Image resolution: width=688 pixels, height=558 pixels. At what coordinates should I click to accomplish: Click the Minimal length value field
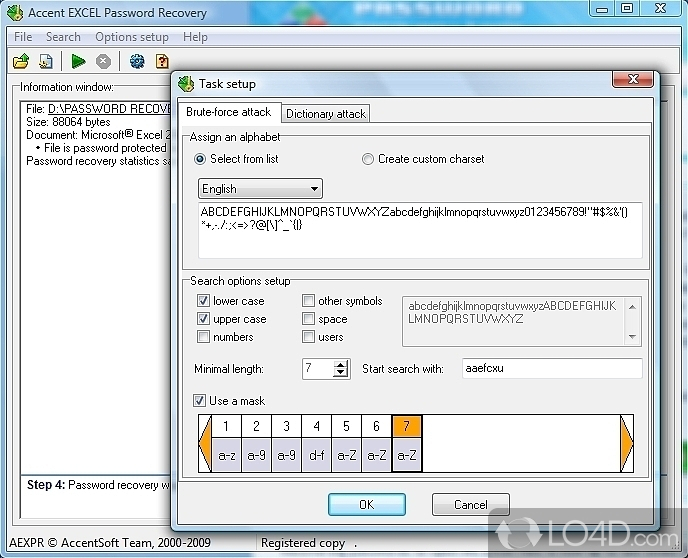coord(318,368)
